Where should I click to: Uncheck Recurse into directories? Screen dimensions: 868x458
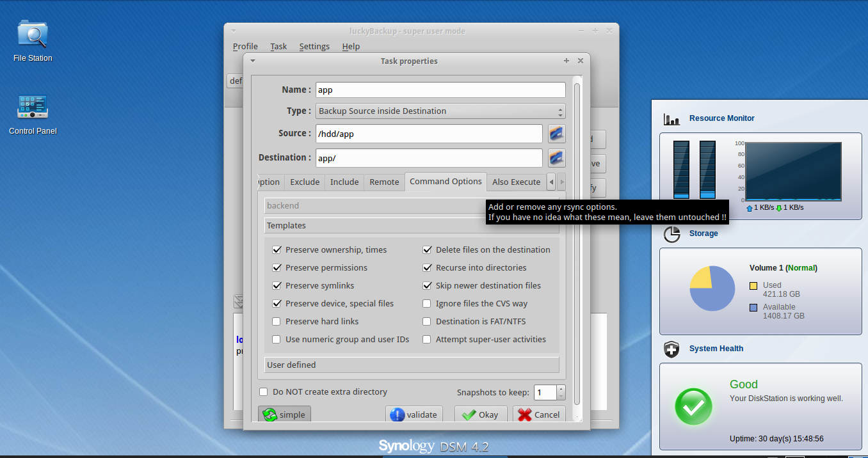click(427, 267)
